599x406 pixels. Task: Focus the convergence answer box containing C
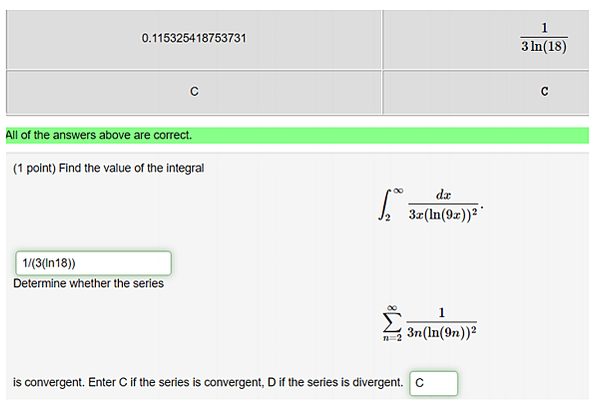coord(434,383)
